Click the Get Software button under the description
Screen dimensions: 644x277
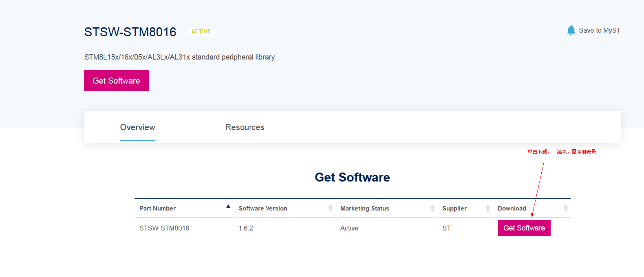116,81
